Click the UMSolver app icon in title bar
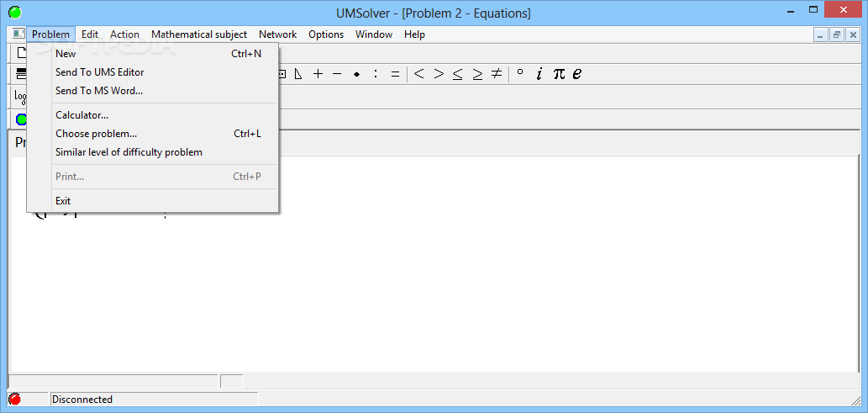Screen dimensions: 868x413 15,12
